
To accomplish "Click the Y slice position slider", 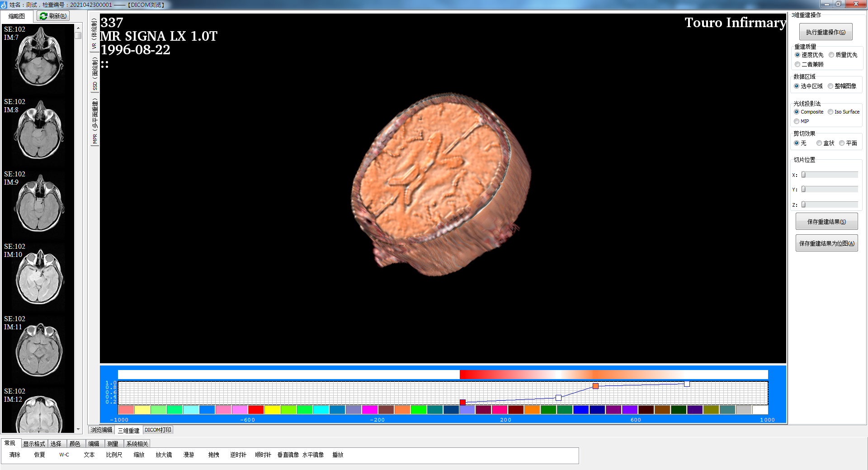I will (x=830, y=189).
